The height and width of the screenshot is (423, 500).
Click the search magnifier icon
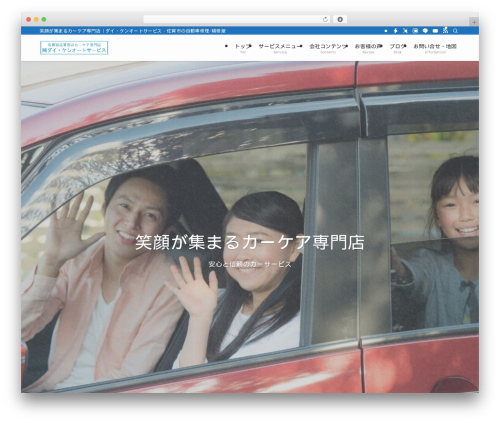click(455, 31)
